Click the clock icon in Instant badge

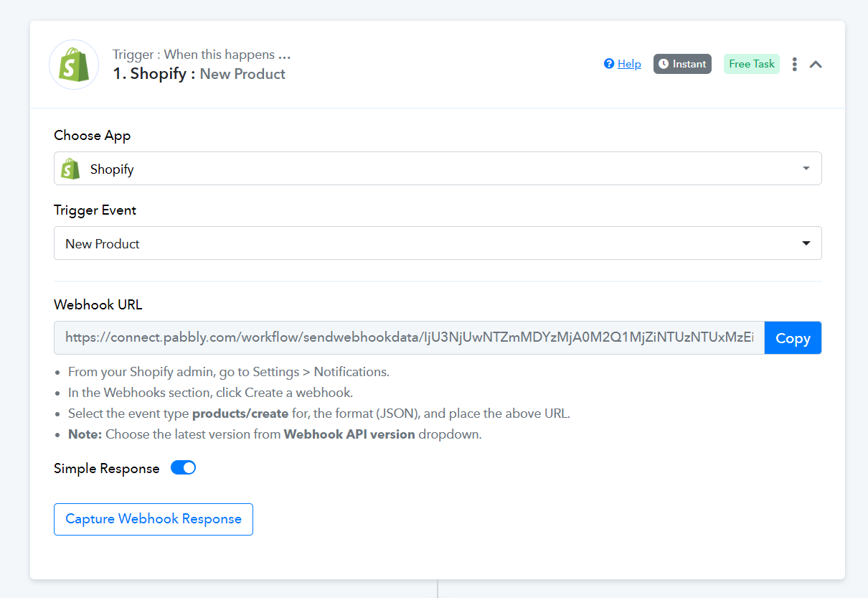[x=664, y=64]
